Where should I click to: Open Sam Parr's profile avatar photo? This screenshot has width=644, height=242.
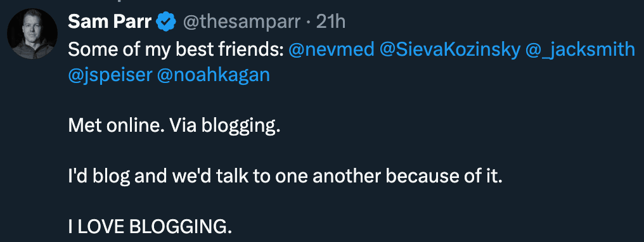coord(32,34)
